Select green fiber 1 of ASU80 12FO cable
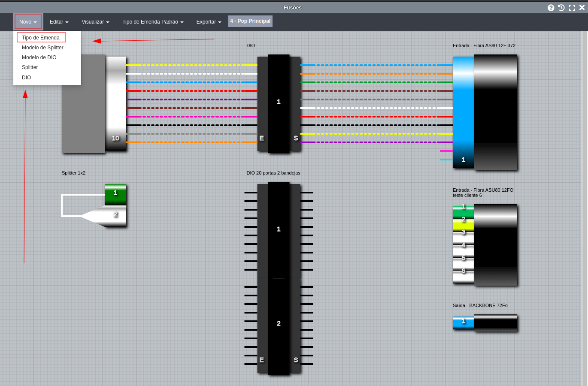This screenshot has height=386, width=588. (x=464, y=212)
